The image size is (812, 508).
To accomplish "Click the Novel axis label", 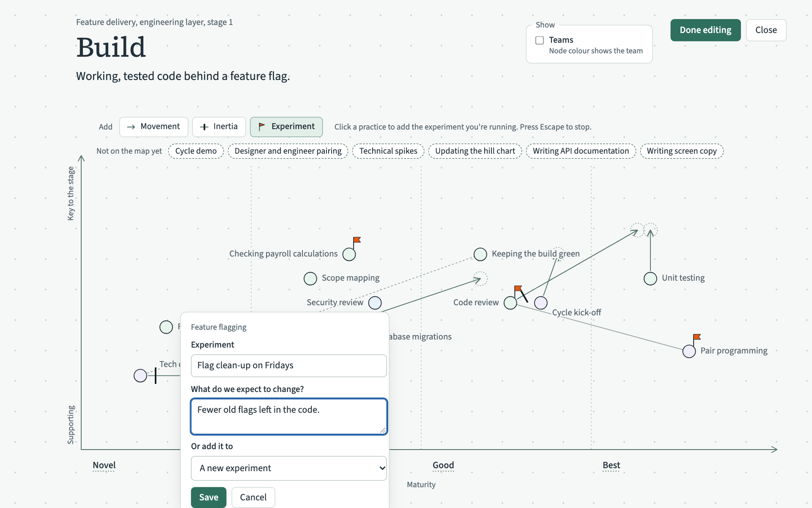I will point(104,465).
